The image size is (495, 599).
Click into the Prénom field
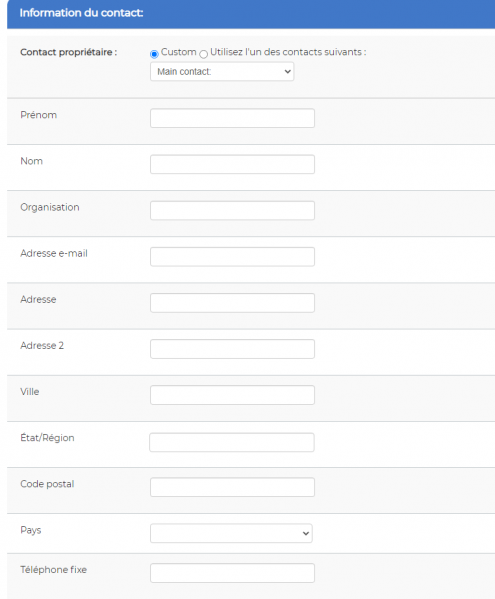[232, 118]
